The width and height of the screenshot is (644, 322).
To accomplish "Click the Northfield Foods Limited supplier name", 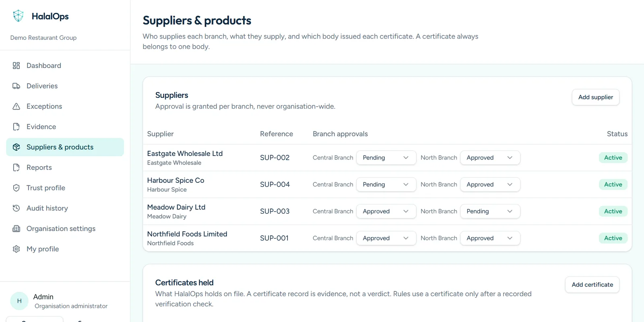I will 187,234.
